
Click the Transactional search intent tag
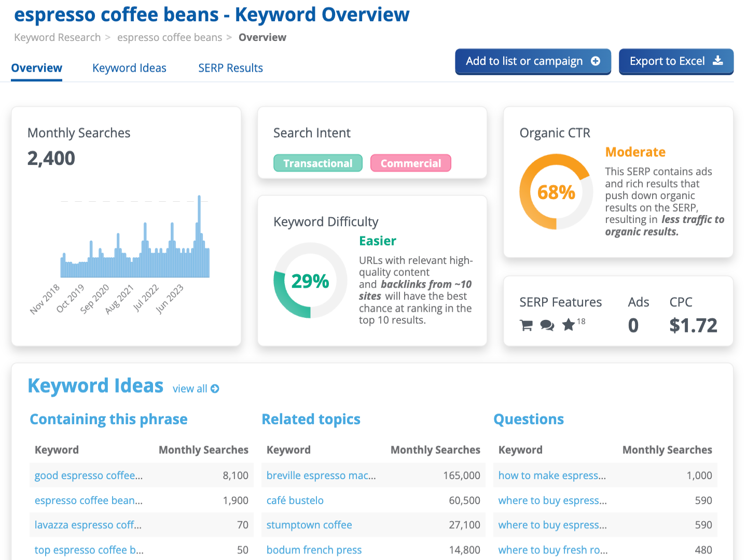317,163
